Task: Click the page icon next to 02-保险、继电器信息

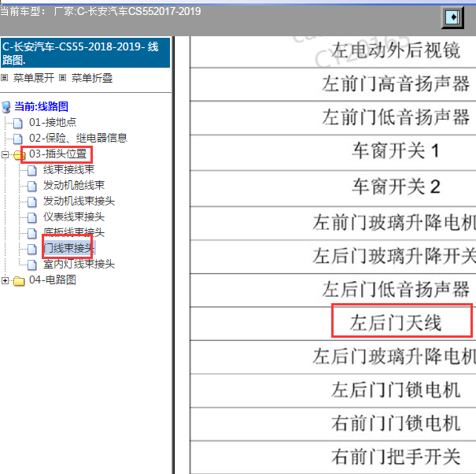Action: point(18,139)
